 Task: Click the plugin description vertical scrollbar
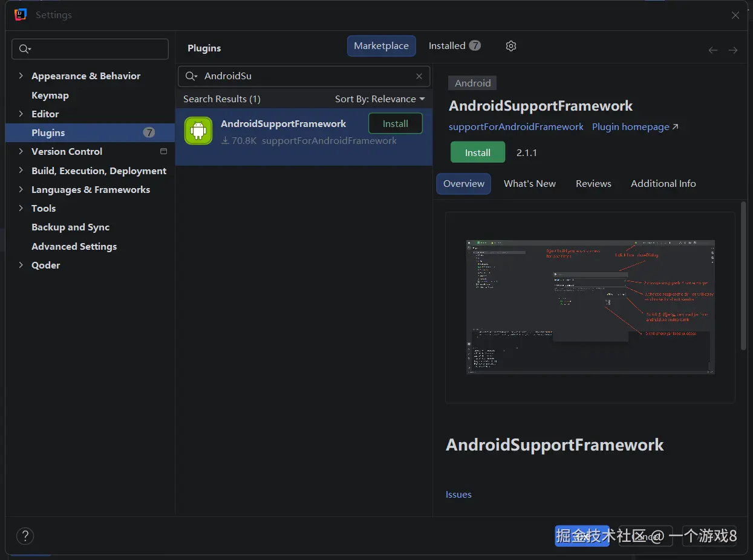[743, 275]
